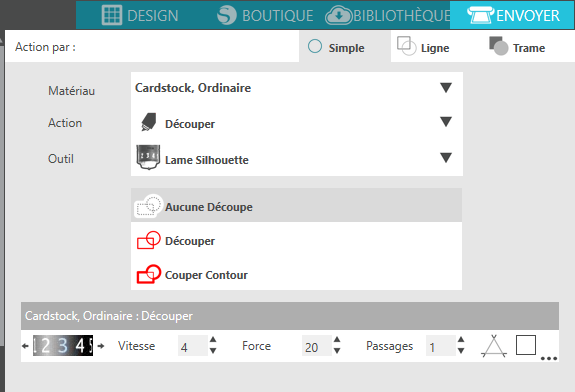Image resolution: width=575 pixels, height=392 pixels.
Task: Click the Lame Silhouette blade tool icon
Action: (x=148, y=157)
